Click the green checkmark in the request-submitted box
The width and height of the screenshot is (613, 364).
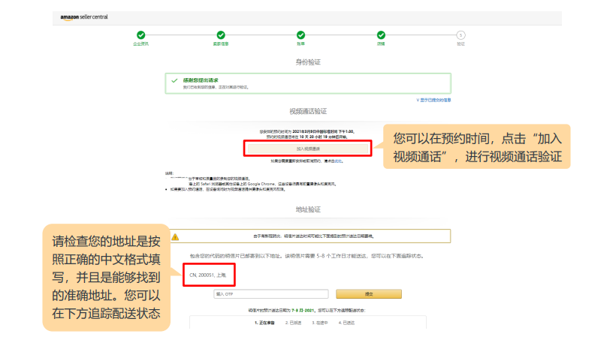click(174, 80)
